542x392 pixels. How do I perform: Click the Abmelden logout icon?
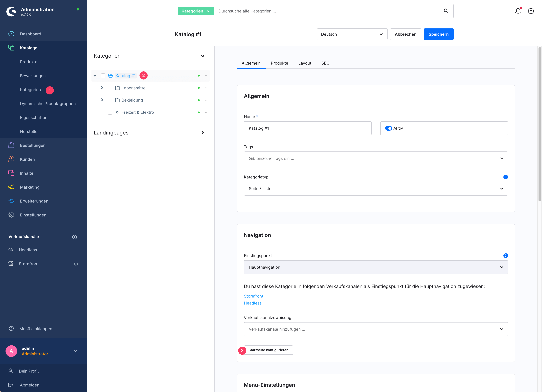[x=11, y=385]
